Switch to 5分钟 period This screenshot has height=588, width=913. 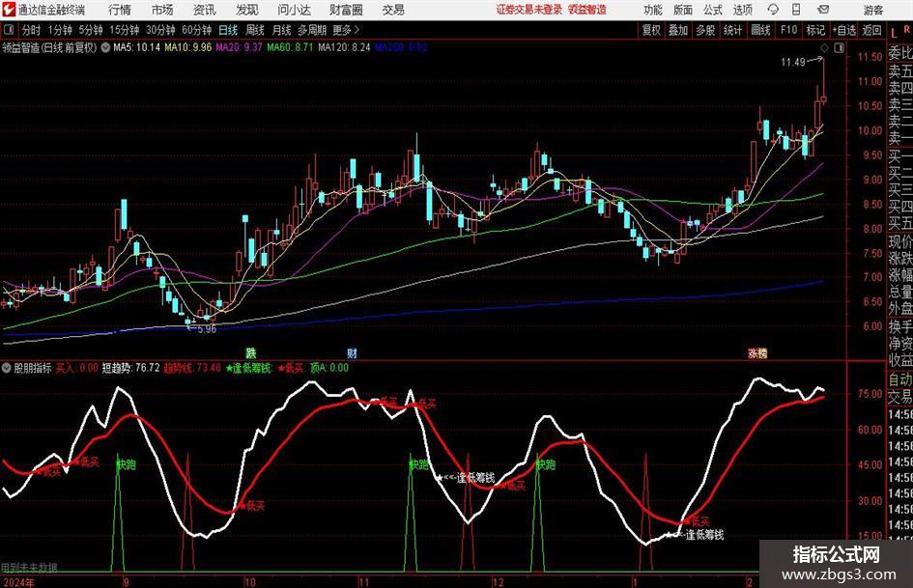91,30
